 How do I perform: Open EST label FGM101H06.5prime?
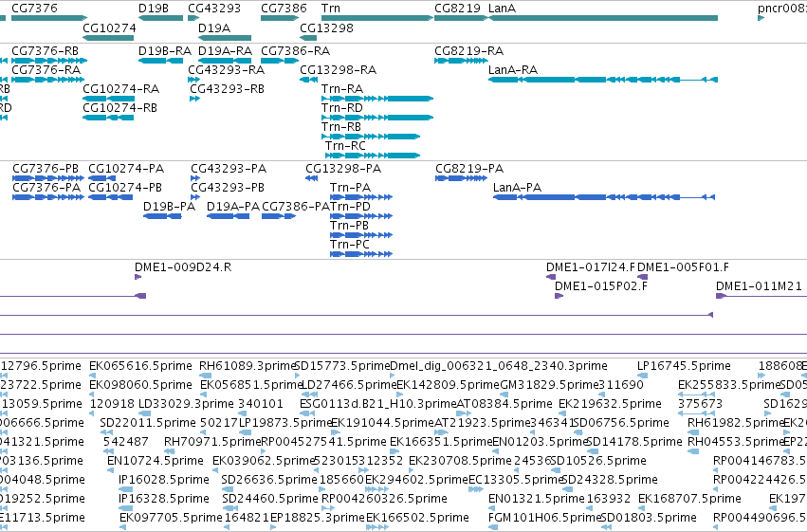544,519
